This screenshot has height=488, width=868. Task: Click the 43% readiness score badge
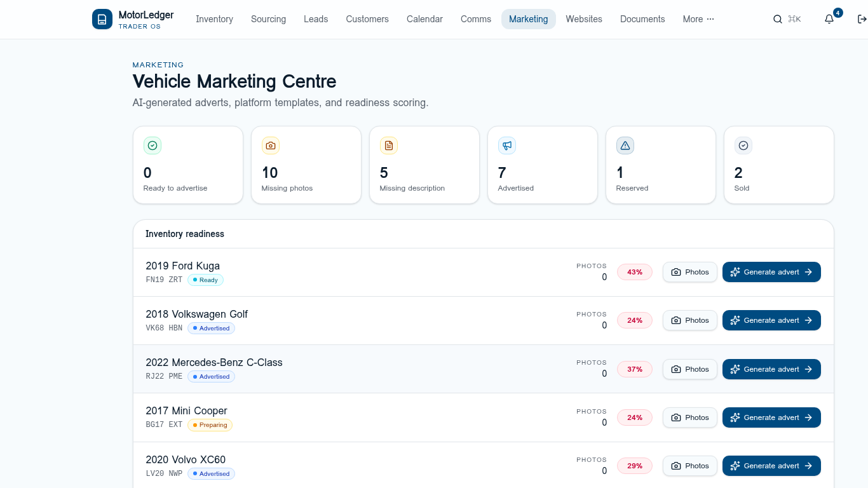click(x=635, y=272)
